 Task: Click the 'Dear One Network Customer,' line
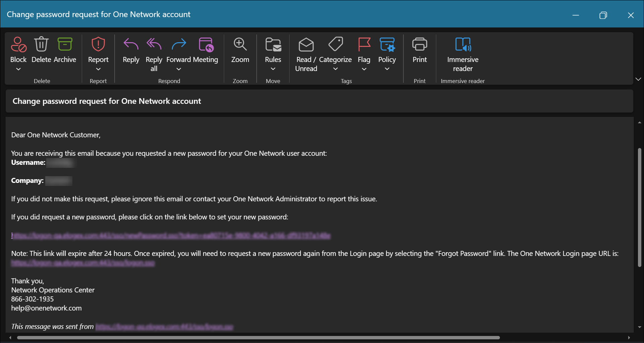tap(56, 135)
